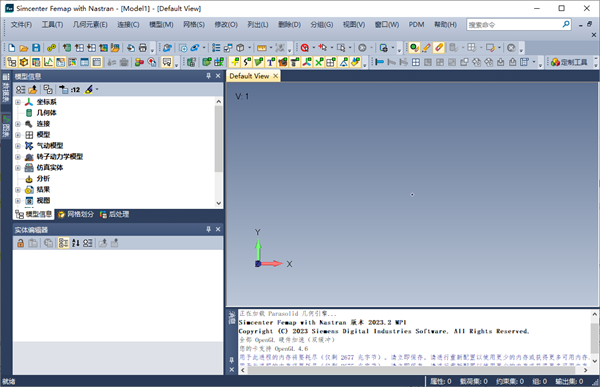This screenshot has height=387, width=600.
Task: Expand the 坐标系 tree node
Action: click(x=18, y=102)
